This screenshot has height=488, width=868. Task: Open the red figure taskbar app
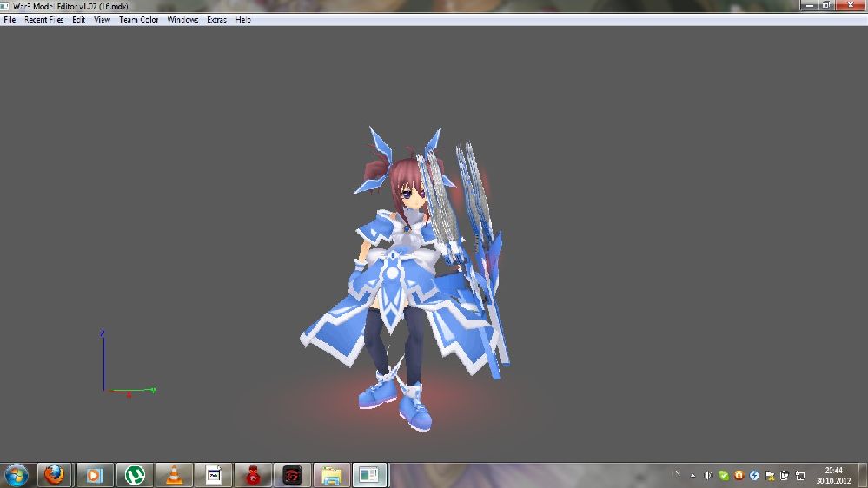pyautogui.click(x=253, y=475)
